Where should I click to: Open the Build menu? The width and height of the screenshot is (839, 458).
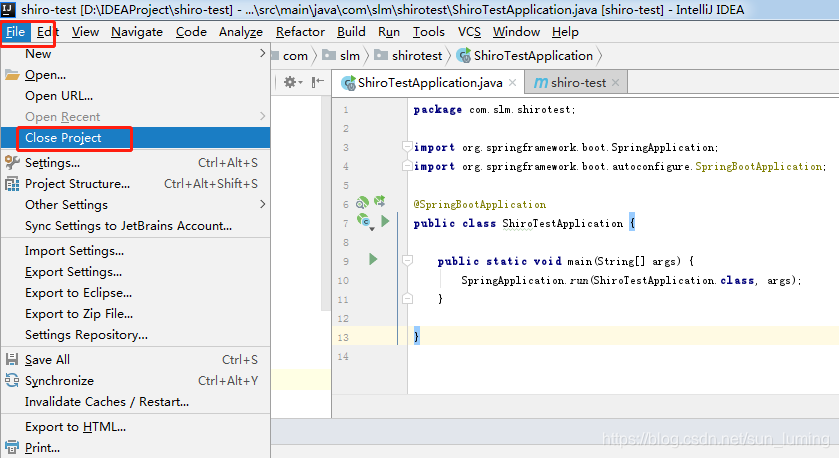(x=351, y=32)
